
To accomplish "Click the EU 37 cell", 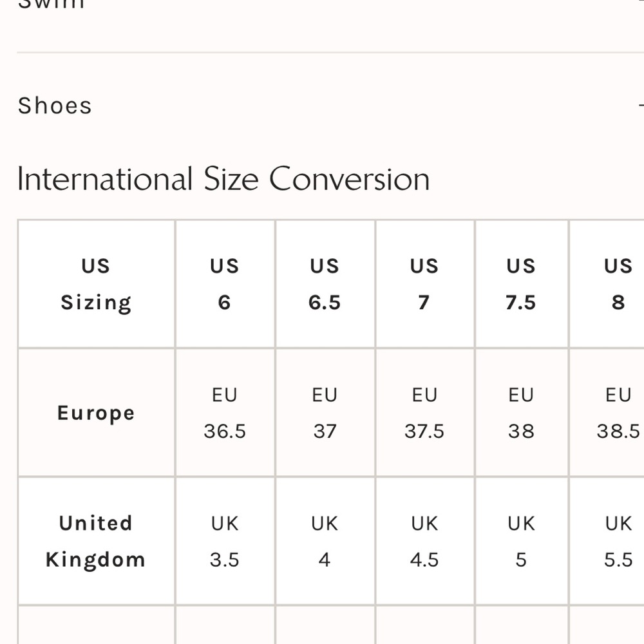I will 325,413.
